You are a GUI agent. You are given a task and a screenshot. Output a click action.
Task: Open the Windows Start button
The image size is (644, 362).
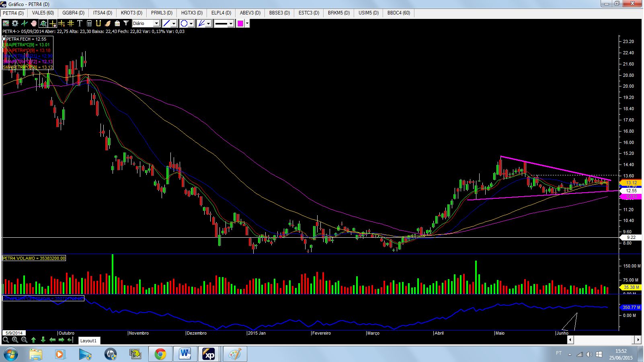click(11, 354)
